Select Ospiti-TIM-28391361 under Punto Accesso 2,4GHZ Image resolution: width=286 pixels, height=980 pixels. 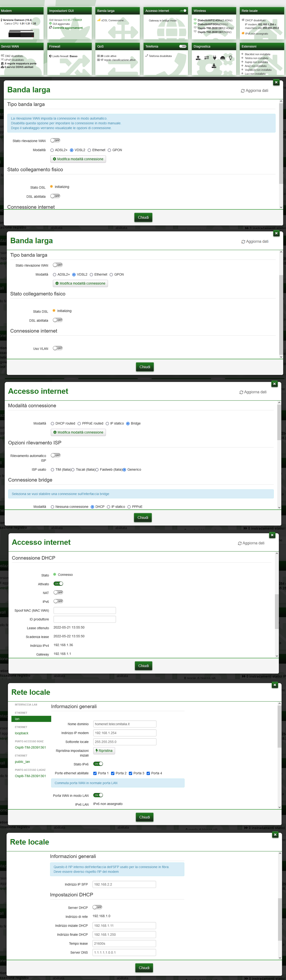point(30,776)
